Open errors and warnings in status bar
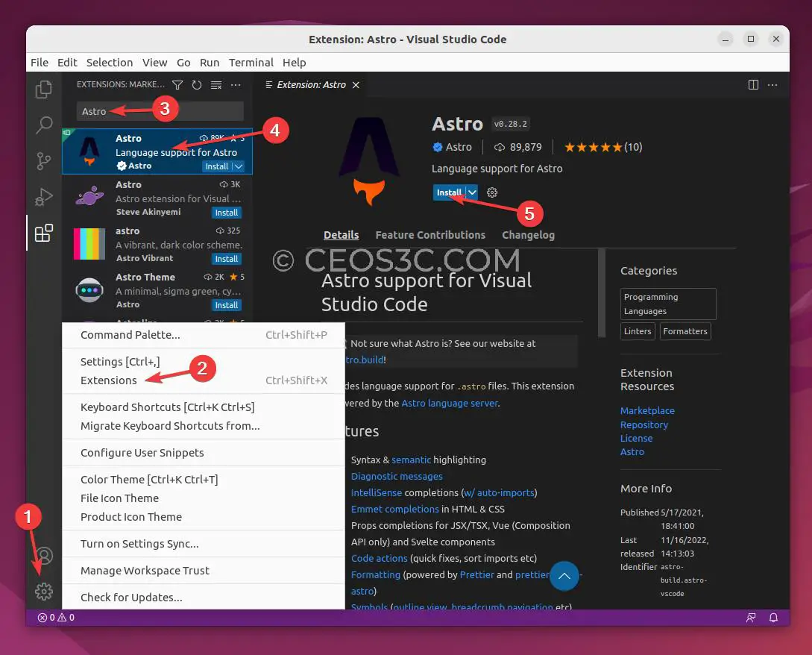This screenshot has height=655, width=812. point(56,618)
